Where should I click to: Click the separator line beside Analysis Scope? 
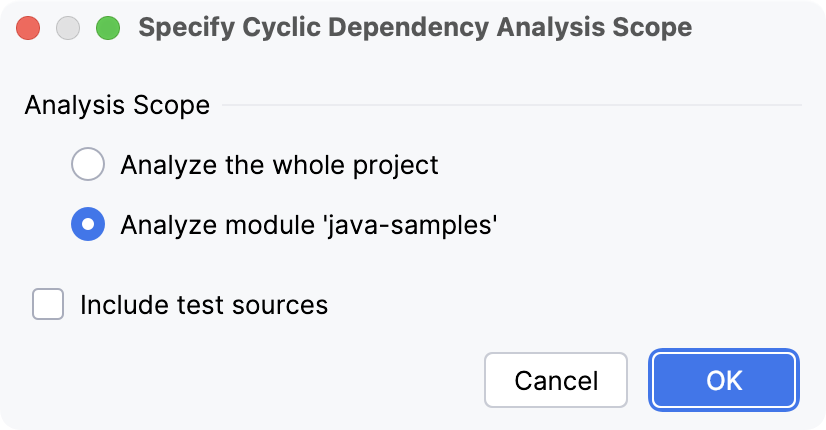(510, 105)
